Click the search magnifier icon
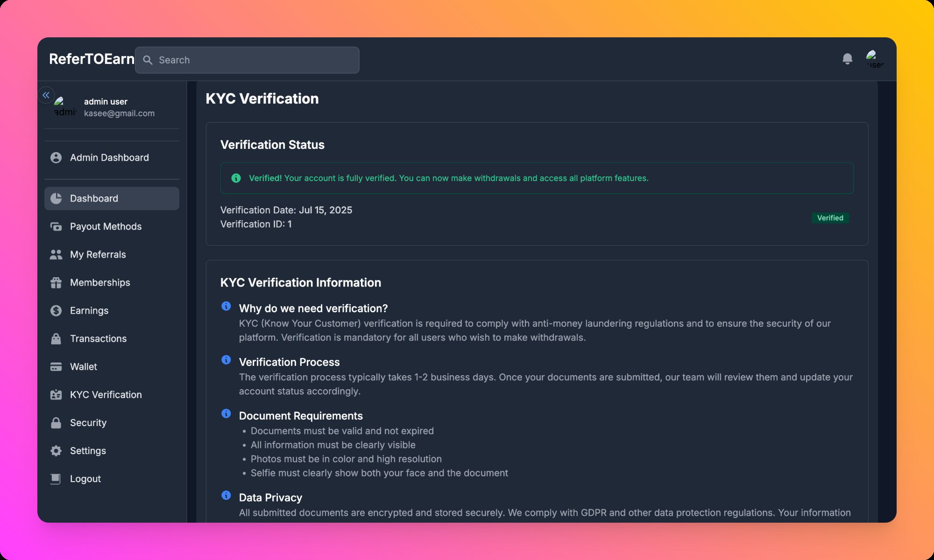This screenshot has width=934, height=560. point(148,60)
